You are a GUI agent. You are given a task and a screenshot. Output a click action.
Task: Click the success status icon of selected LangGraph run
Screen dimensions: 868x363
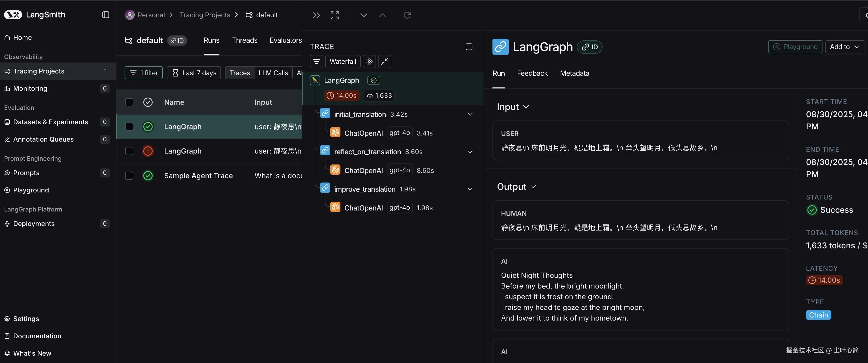(x=148, y=127)
